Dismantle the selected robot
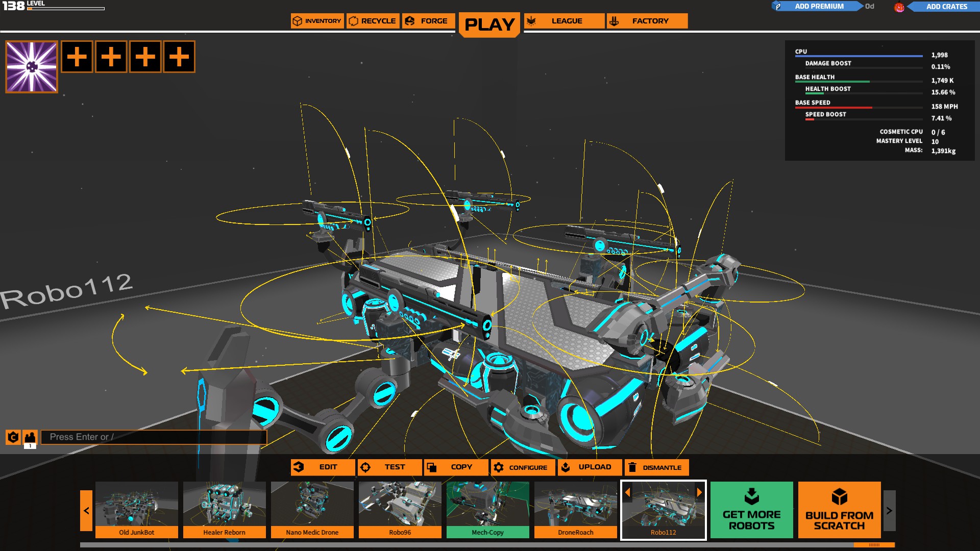 click(656, 467)
